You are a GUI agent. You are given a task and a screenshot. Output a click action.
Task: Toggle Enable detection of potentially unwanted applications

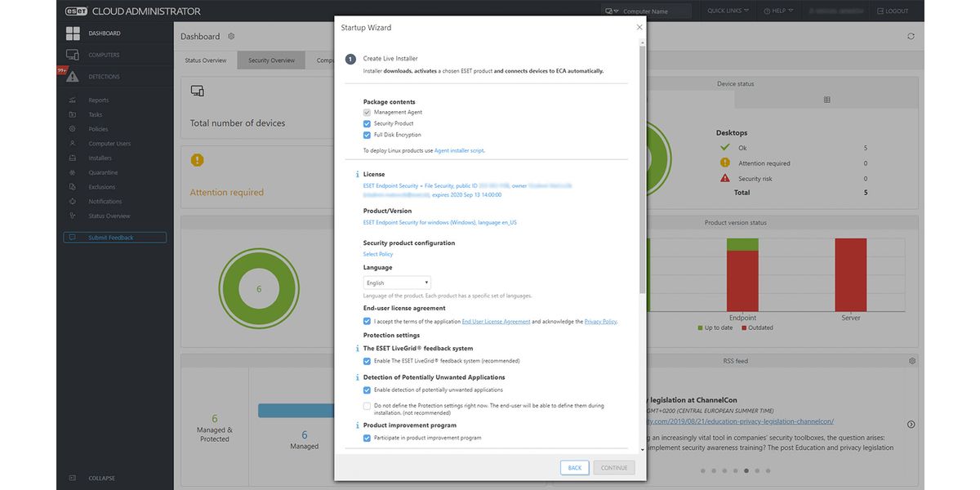(367, 390)
